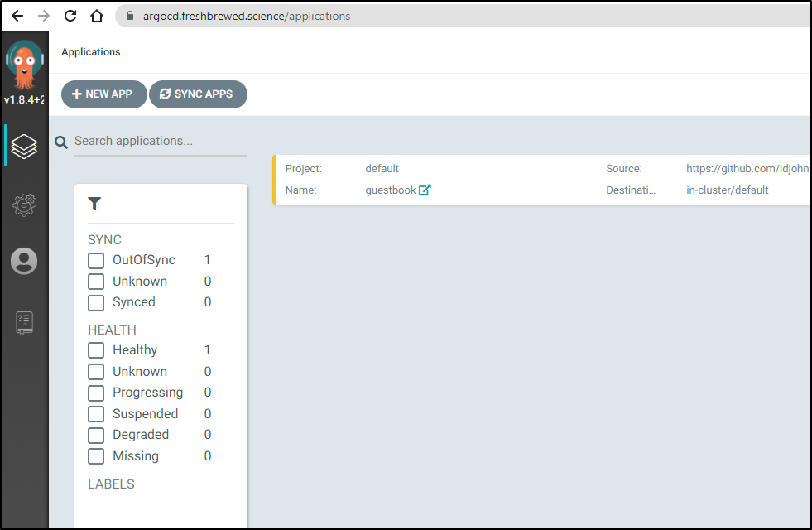Click the HEALTH section heading
Image resolution: width=812 pixels, height=530 pixels.
click(x=112, y=330)
